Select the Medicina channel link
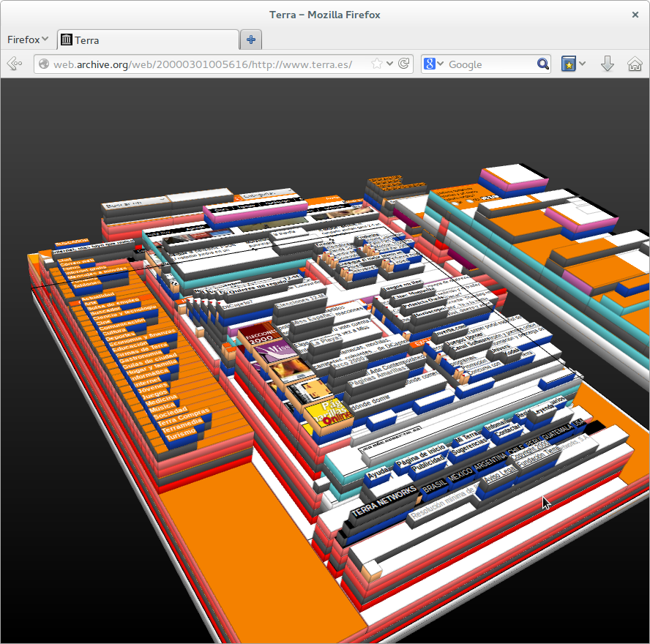 [161, 400]
